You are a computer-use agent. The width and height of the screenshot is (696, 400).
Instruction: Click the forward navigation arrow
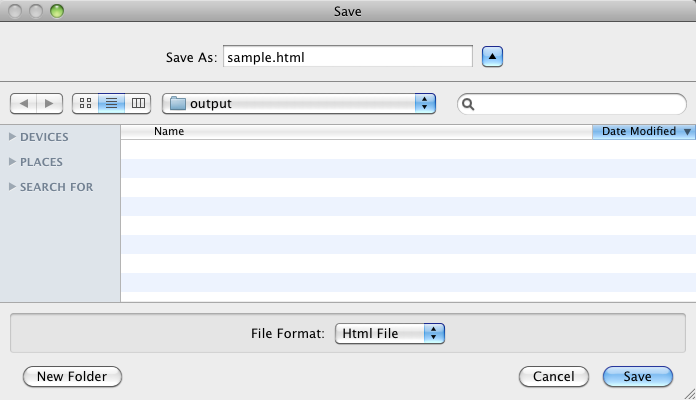click(50, 103)
